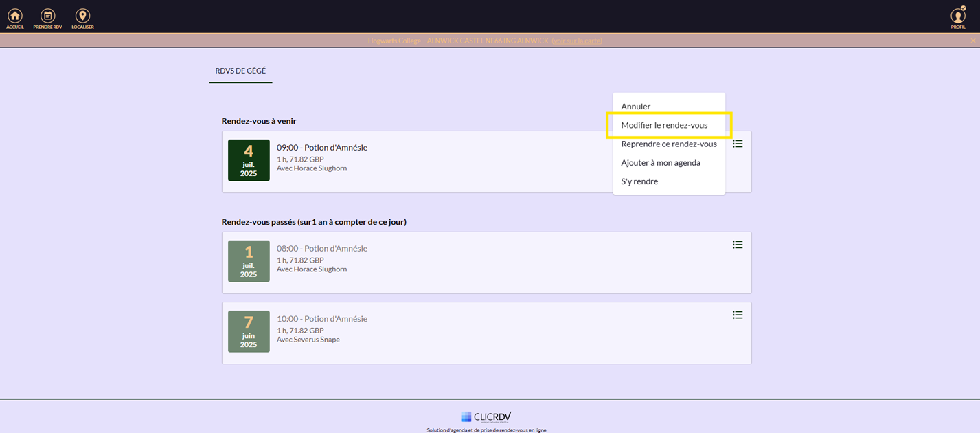Click the Localiser map pin icon
Viewport: 980px width, 433px height.
tap(82, 18)
